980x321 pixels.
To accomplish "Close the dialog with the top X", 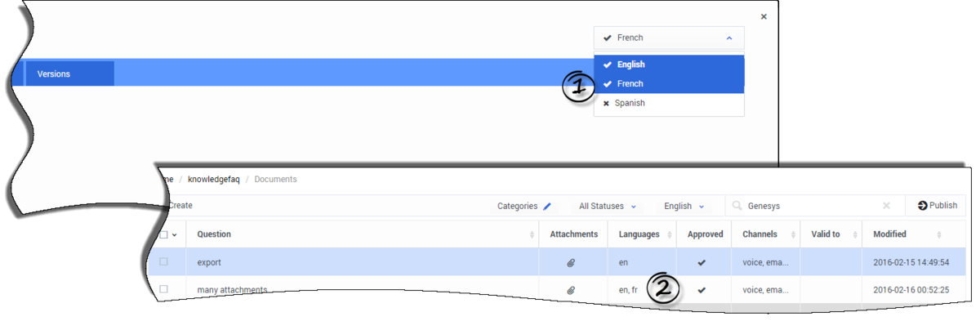I will click(x=764, y=16).
